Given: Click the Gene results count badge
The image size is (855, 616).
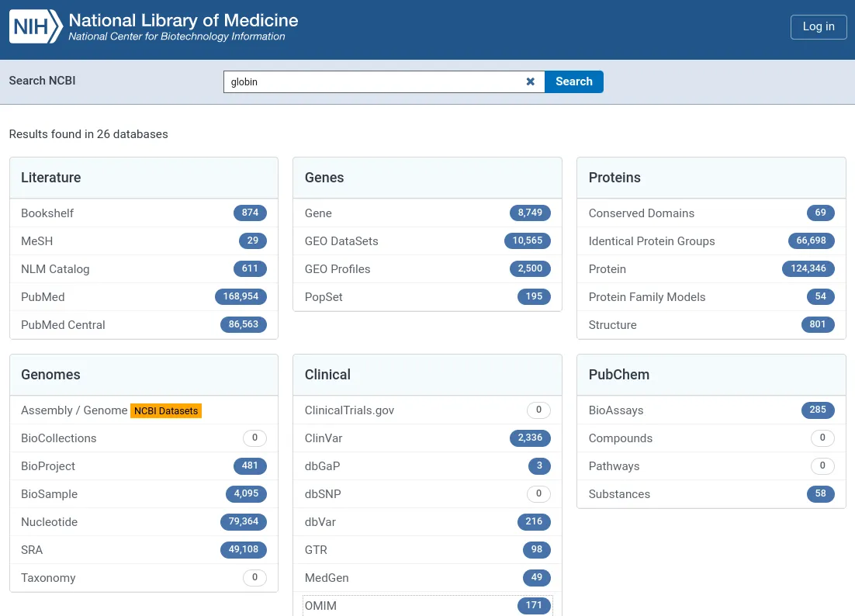Looking at the screenshot, I should click(530, 213).
